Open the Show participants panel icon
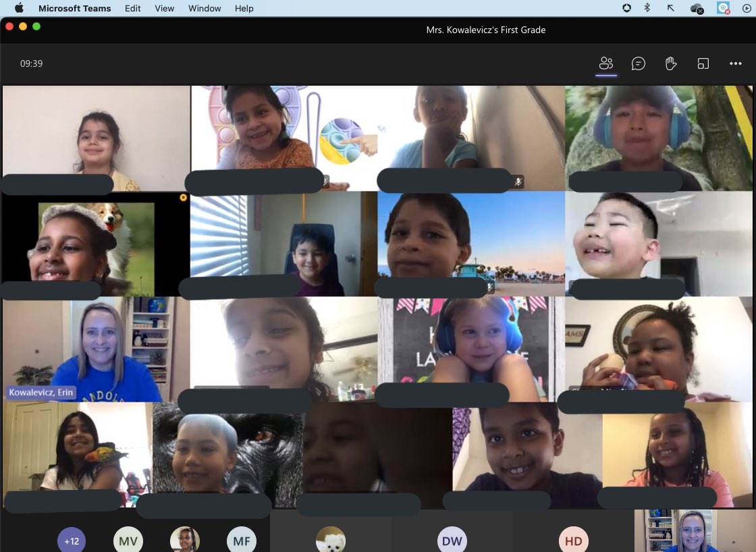The image size is (756, 552). [x=606, y=63]
